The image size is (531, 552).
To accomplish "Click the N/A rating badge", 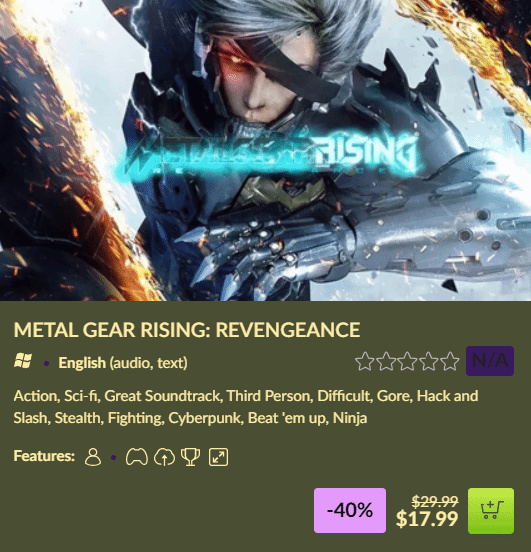I will (x=490, y=361).
